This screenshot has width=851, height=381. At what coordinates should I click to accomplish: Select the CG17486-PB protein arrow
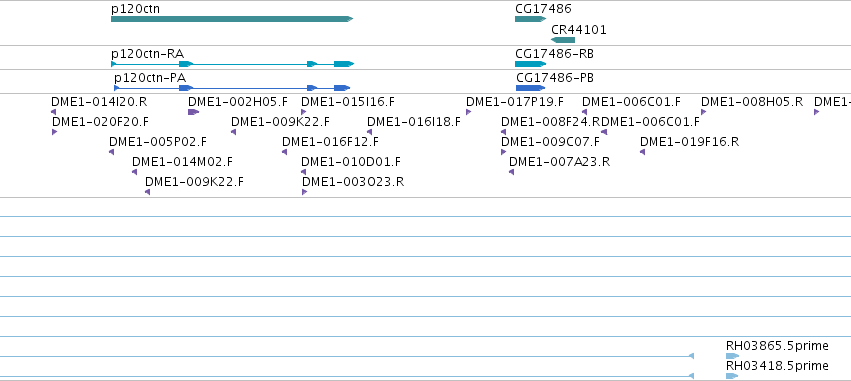530,88
